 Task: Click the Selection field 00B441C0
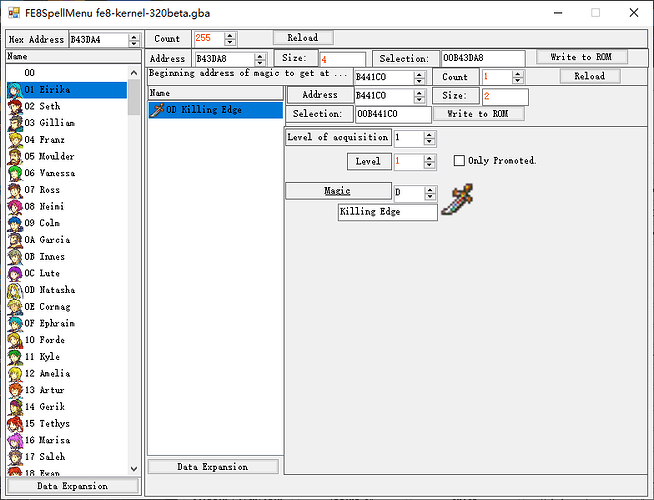(393, 114)
